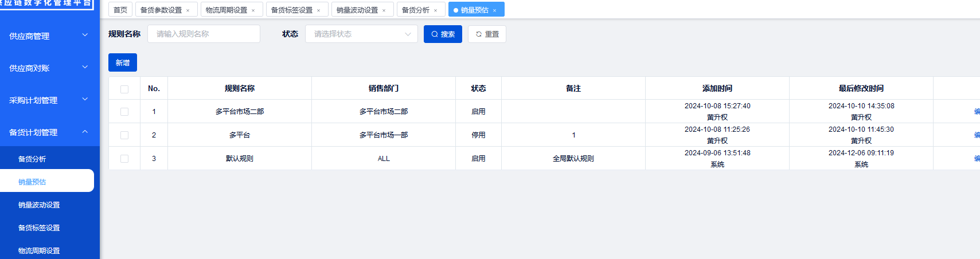Close the 备货标签设置 tab
The height and width of the screenshot is (259, 980).
click(x=318, y=10)
